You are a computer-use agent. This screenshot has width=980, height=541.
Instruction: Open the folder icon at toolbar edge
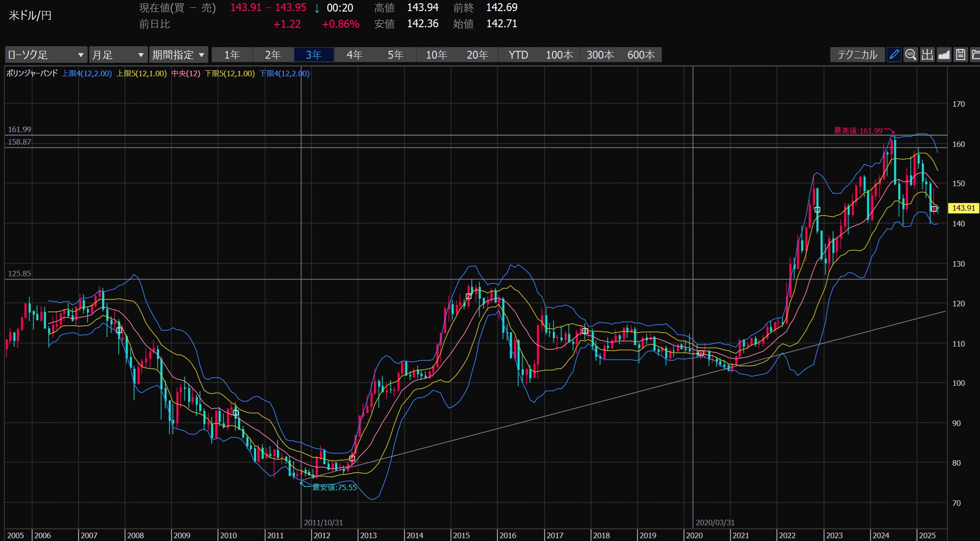click(975, 55)
